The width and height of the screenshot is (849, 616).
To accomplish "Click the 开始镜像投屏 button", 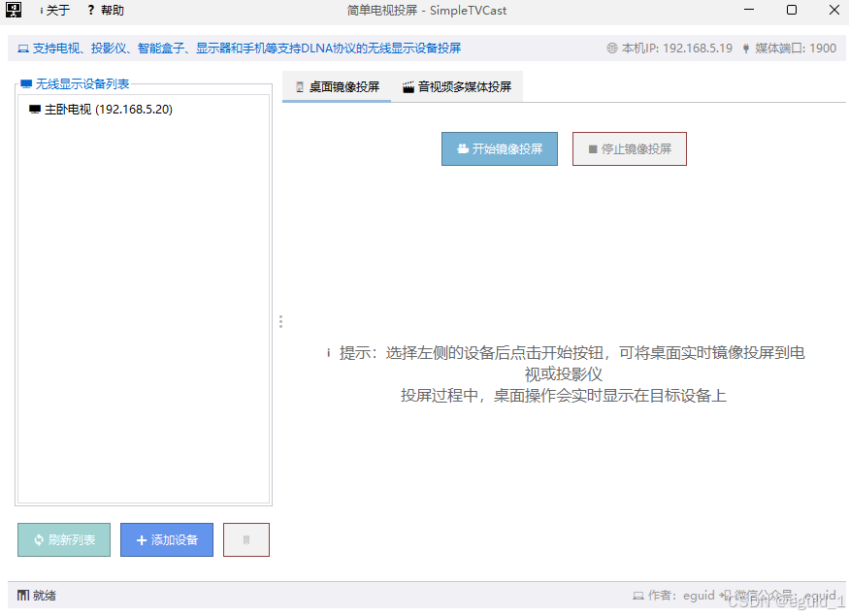I will (500, 147).
